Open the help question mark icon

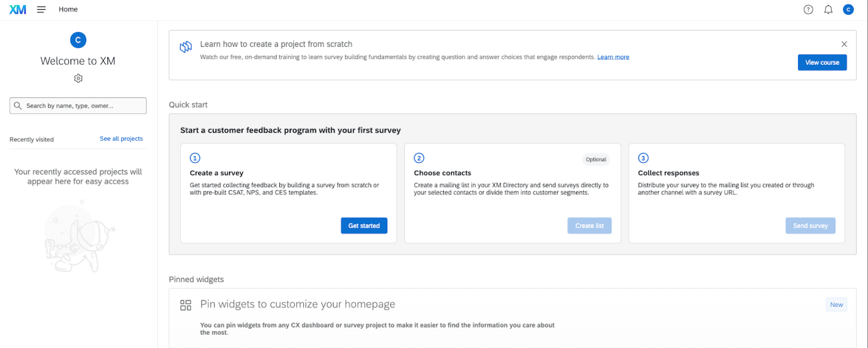click(808, 10)
